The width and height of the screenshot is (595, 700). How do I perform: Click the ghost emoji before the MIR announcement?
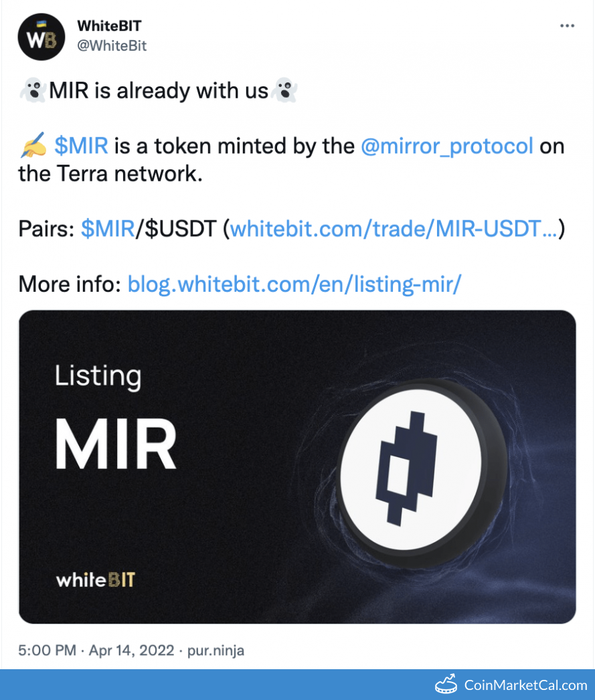click(x=32, y=90)
